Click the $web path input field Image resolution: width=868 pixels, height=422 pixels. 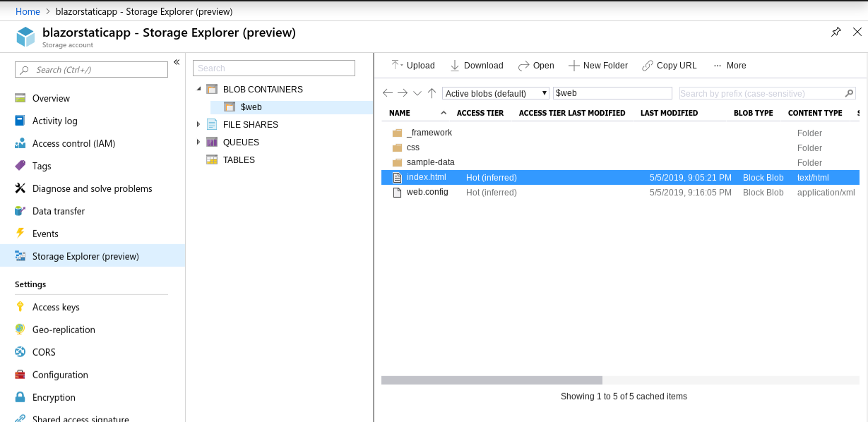click(x=612, y=93)
